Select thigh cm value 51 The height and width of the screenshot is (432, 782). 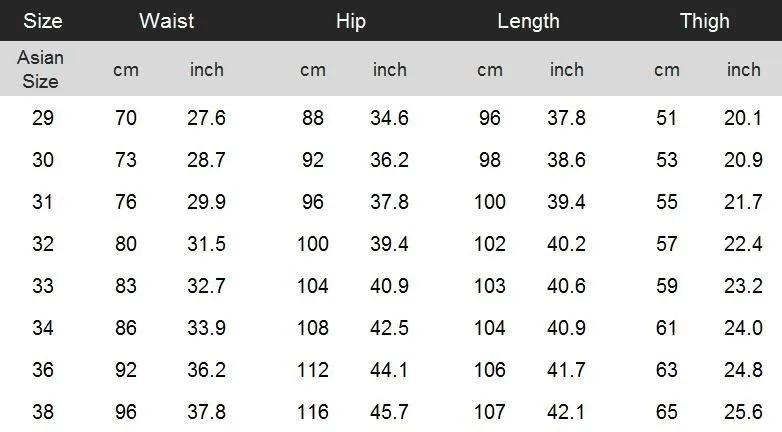click(x=667, y=118)
